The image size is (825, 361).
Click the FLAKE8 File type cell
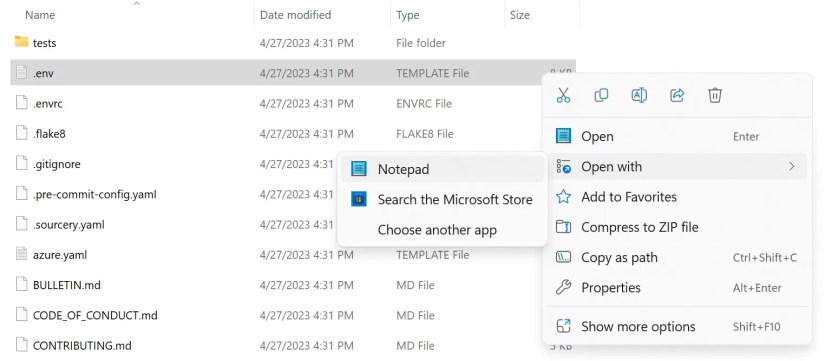point(425,134)
